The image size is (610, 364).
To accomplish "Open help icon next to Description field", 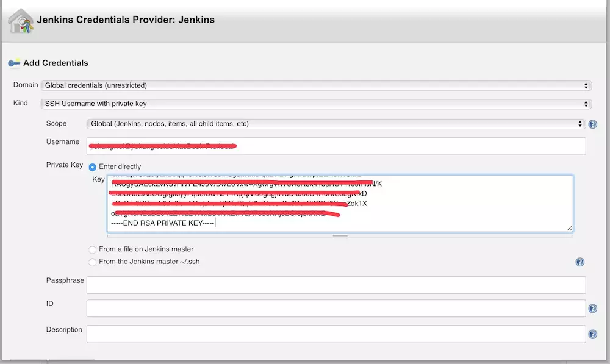I will point(592,334).
